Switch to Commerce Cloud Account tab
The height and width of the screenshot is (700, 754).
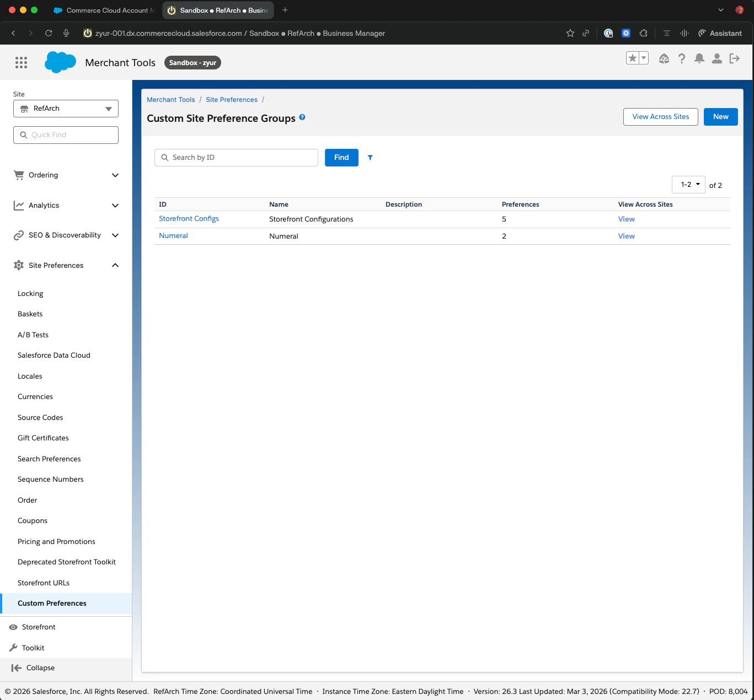(x=104, y=10)
